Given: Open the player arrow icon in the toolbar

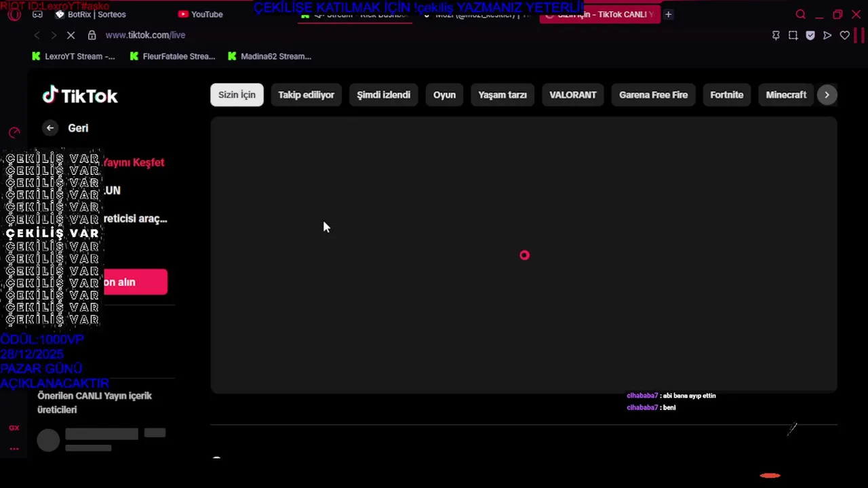Looking at the screenshot, I should pos(827,35).
